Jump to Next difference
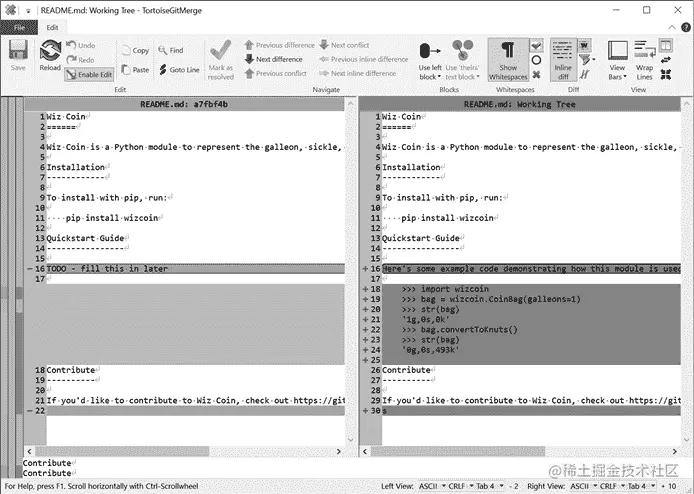The height and width of the screenshot is (494, 694). 274,59
